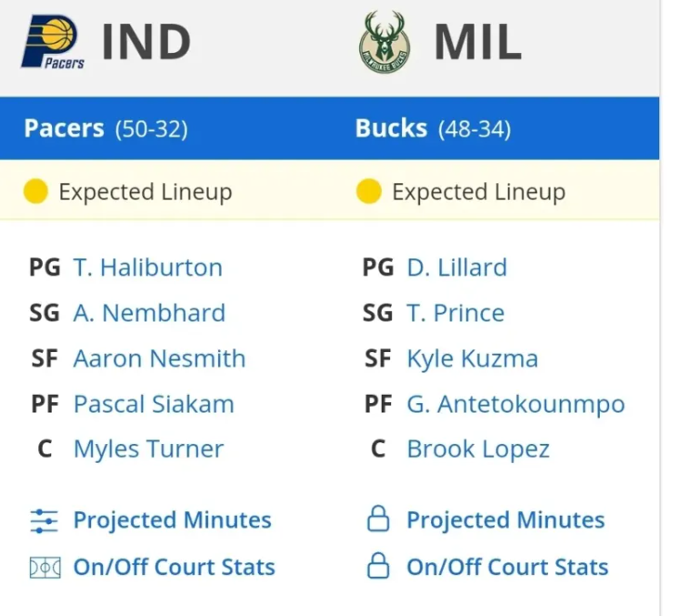Open A. Nembhard player link
Viewport: 677px width, 616px height.
150,313
